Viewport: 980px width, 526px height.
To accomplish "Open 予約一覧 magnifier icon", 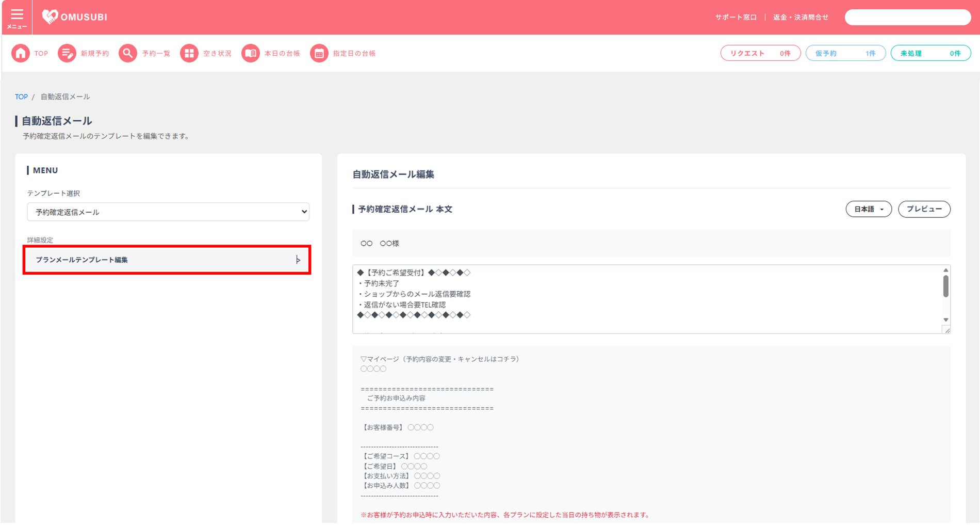I will 128,53.
